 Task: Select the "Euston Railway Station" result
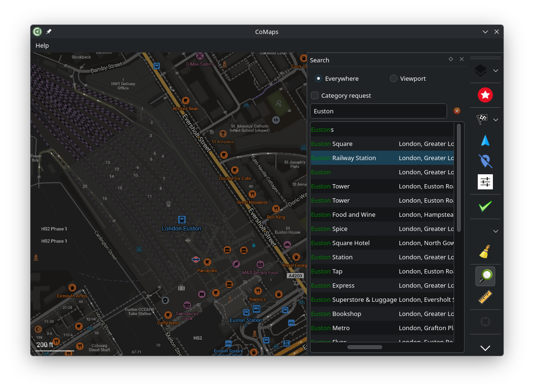click(382, 158)
